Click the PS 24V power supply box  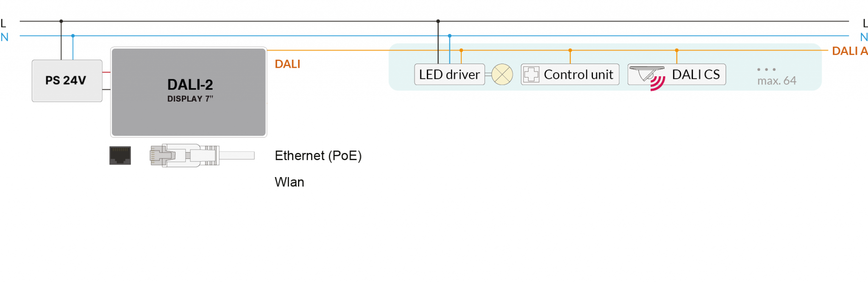[x=67, y=81]
